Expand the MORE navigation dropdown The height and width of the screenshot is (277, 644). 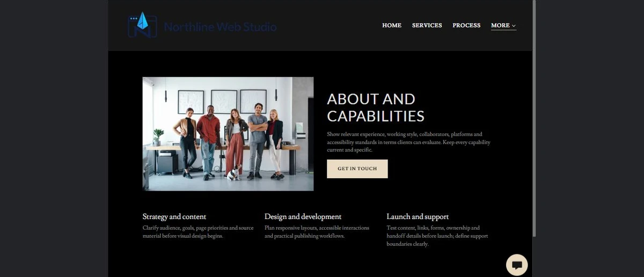pyautogui.click(x=503, y=25)
